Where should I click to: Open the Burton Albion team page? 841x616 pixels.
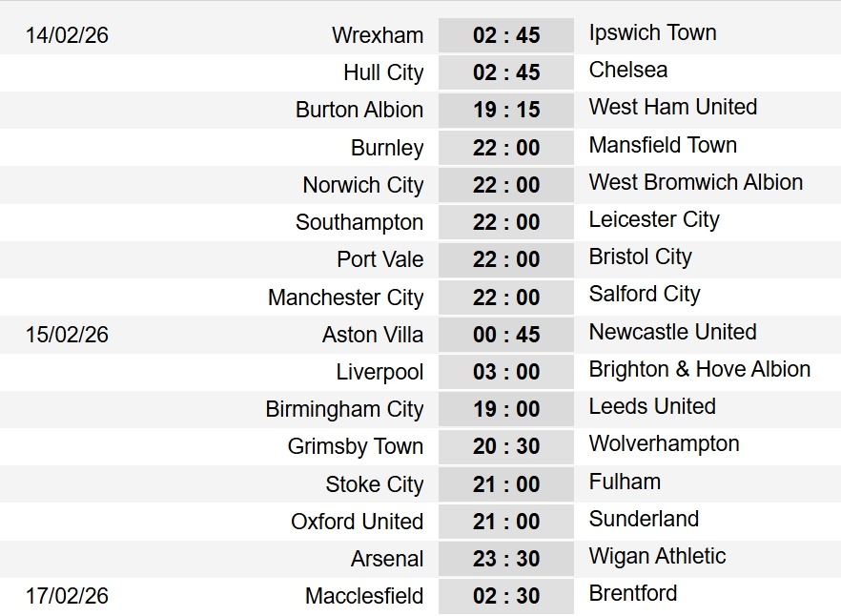(x=359, y=110)
